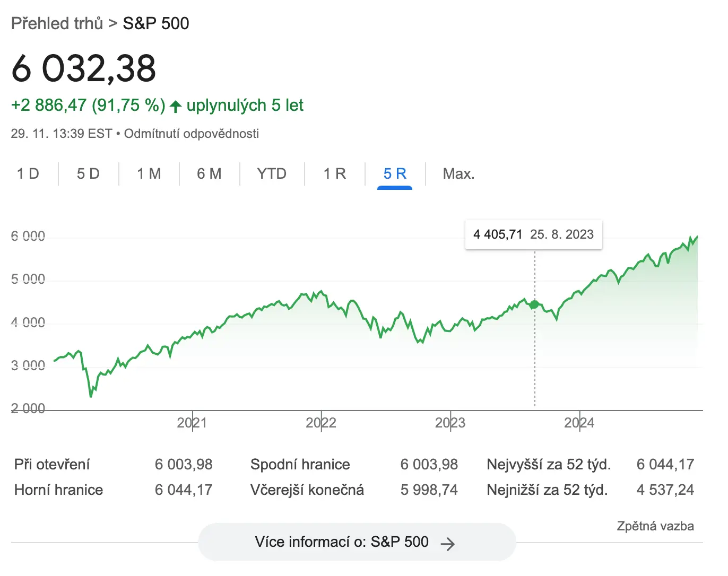The height and width of the screenshot is (576, 728).
Task: Click the chart tooltip showing 4 405,71
Action: click(x=533, y=234)
